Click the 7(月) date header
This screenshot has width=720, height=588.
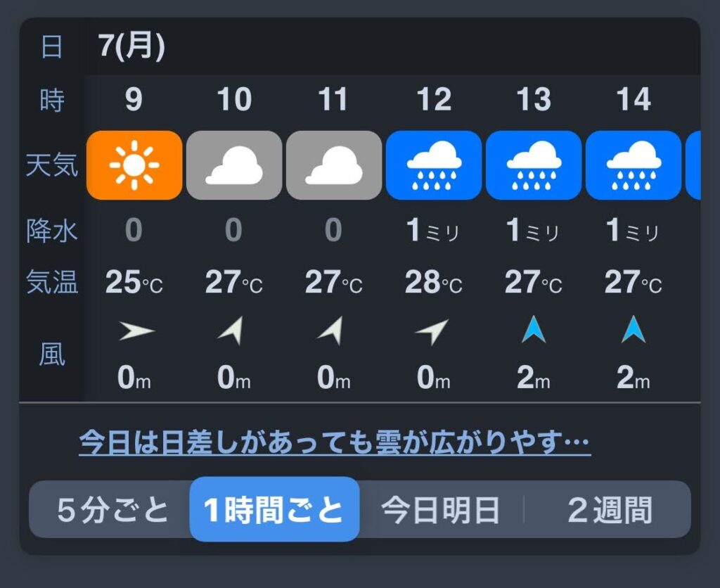(132, 46)
